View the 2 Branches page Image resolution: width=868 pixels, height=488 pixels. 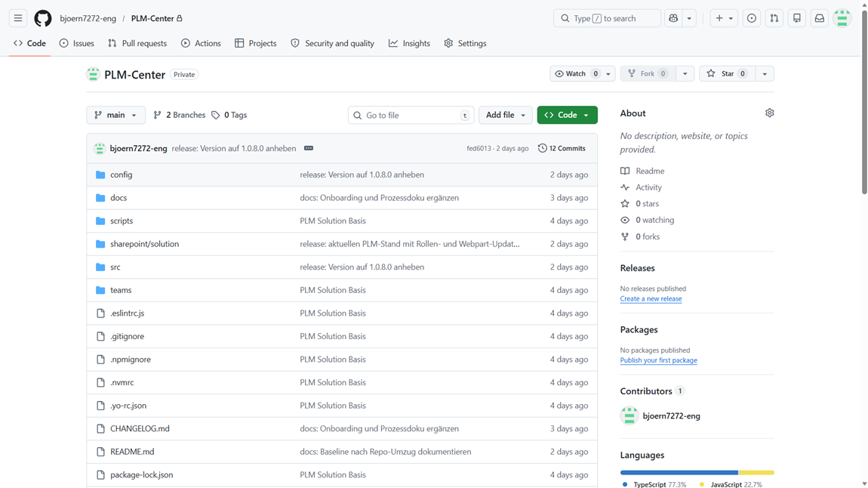coord(178,114)
